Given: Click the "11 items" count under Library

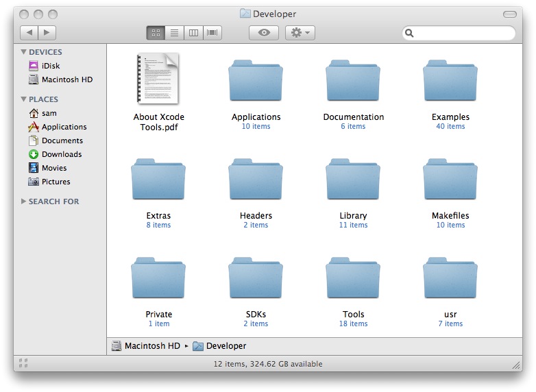Looking at the screenshot, I should click(353, 225).
